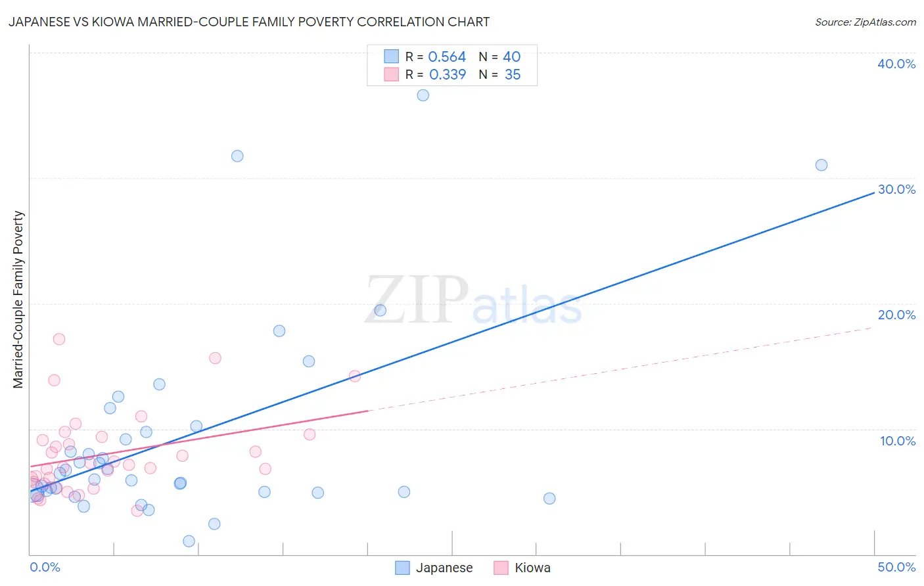This screenshot has width=924, height=586.
Task: Click the Married-Couple Family Poverty axis title
Action: point(18,300)
